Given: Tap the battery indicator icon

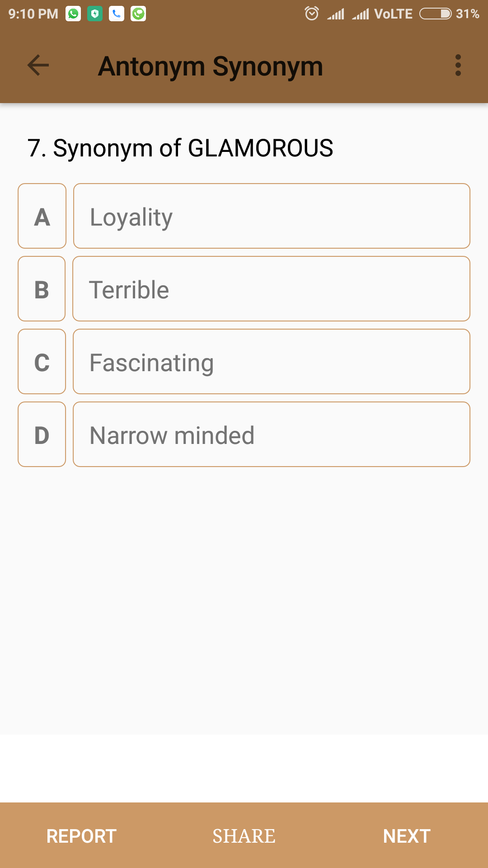Looking at the screenshot, I should (435, 14).
